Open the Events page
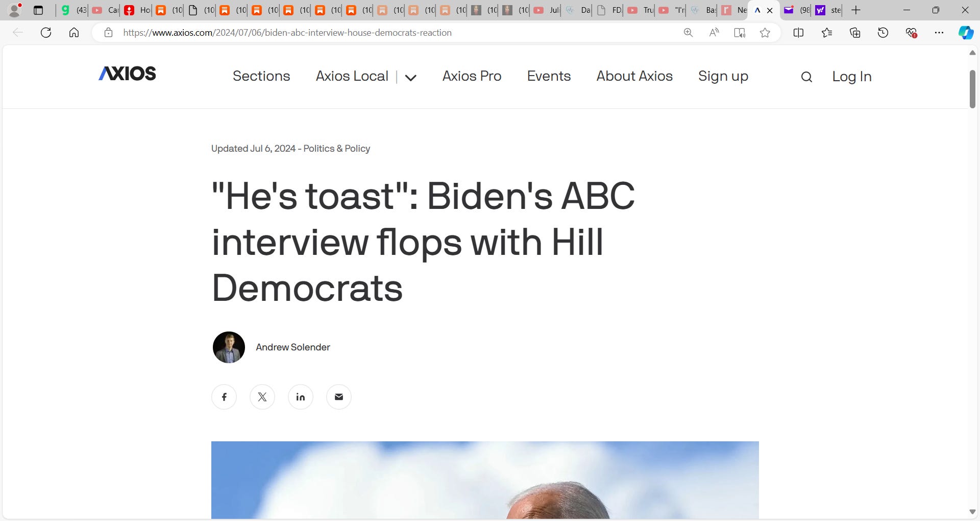980x521 pixels. click(x=549, y=76)
